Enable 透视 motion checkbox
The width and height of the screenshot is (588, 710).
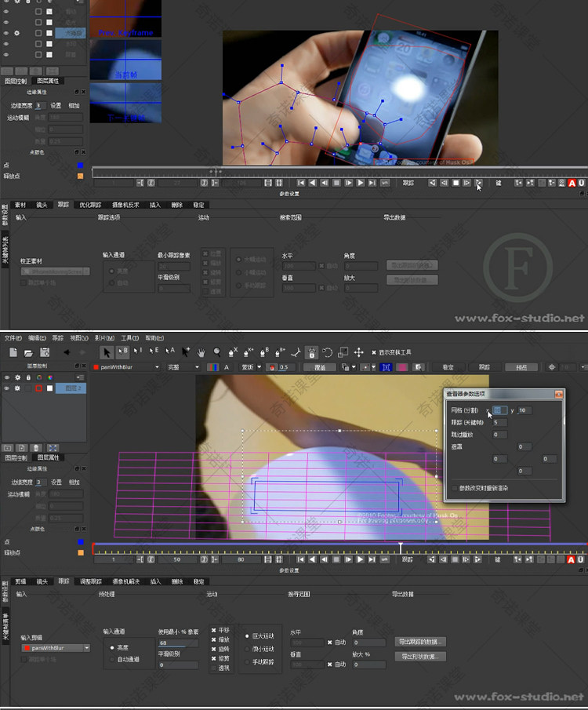[214, 668]
